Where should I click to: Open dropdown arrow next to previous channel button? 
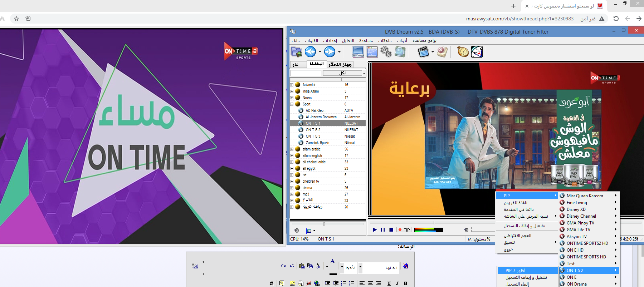click(x=320, y=52)
